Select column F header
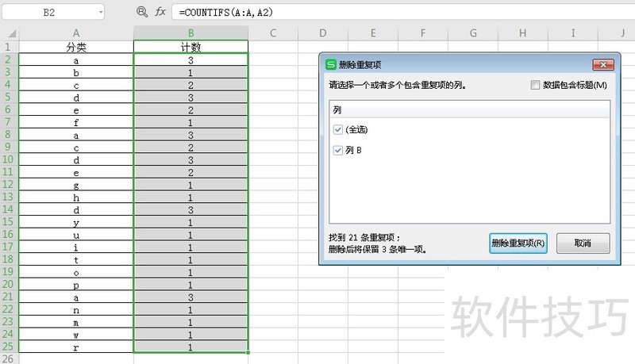 pyautogui.click(x=423, y=33)
